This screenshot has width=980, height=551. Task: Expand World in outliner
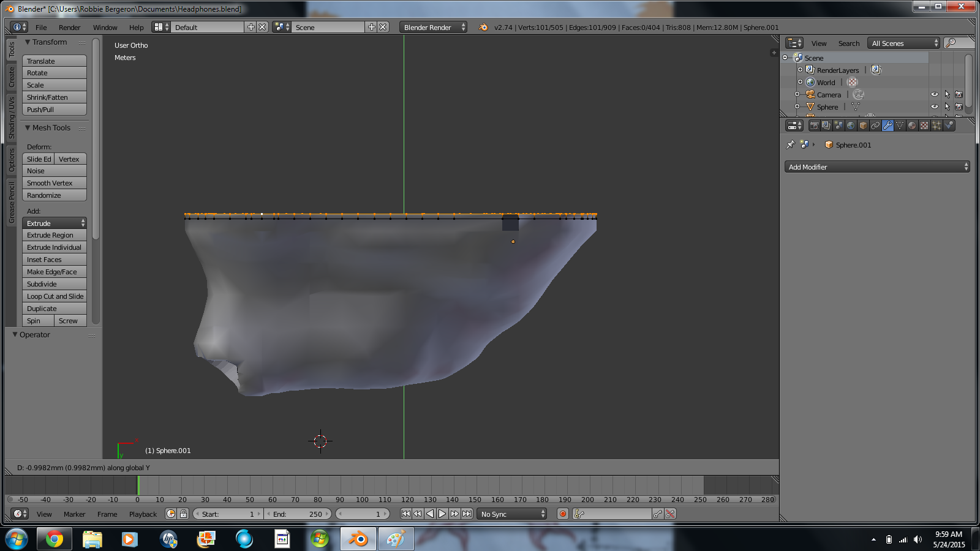point(800,82)
